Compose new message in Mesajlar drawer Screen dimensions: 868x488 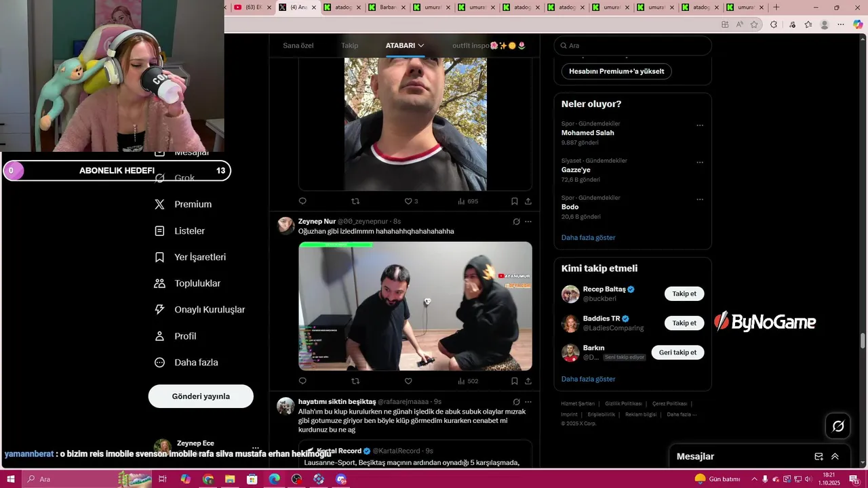pos(818,457)
